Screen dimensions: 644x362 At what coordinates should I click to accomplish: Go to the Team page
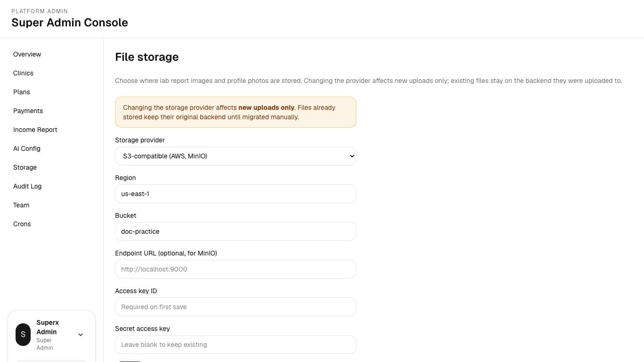click(21, 205)
